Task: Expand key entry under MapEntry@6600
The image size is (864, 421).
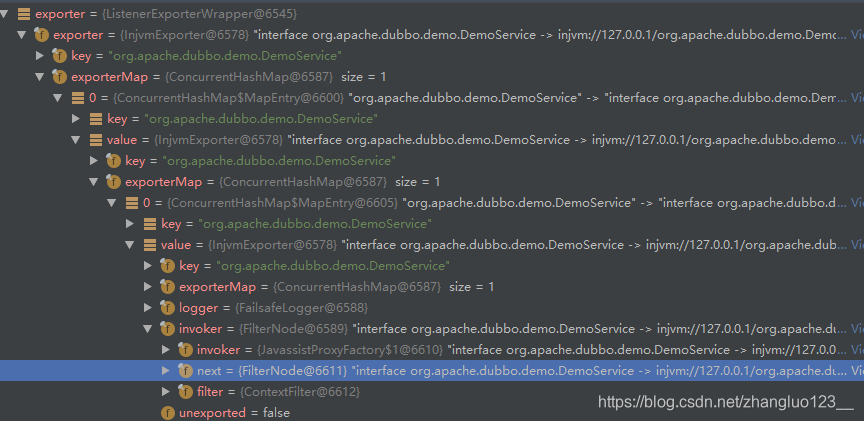Action: [x=76, y=119]
